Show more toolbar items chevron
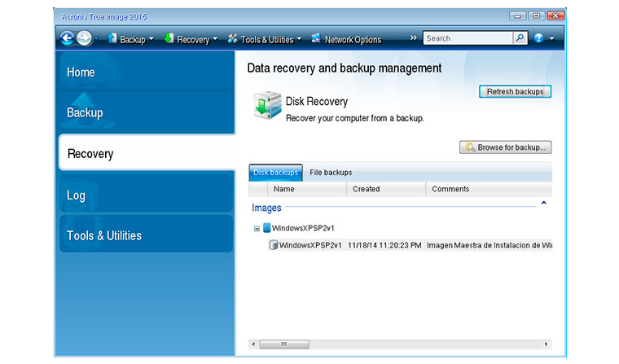The image size is (619, 364). (413, 38)
